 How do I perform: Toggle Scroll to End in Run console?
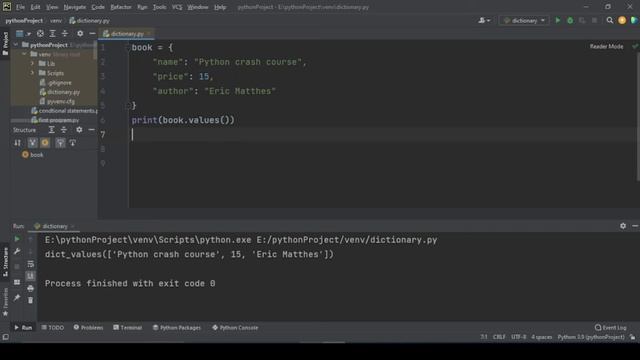point(31,276)
